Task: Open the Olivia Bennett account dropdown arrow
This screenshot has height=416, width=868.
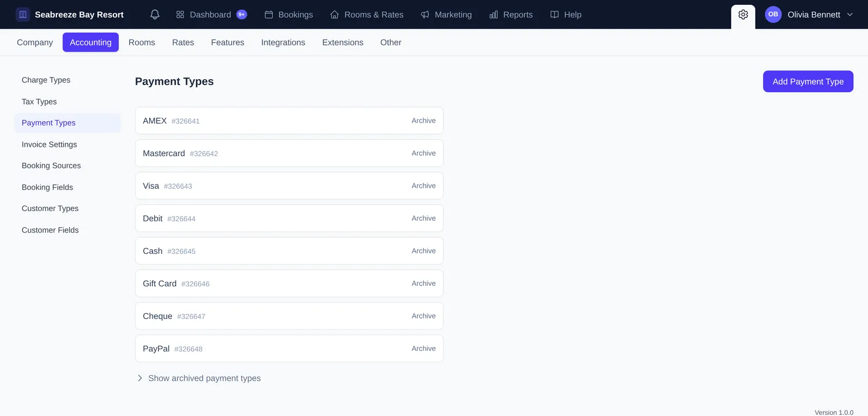Action: pyautogui.click(x=850, y=15)
